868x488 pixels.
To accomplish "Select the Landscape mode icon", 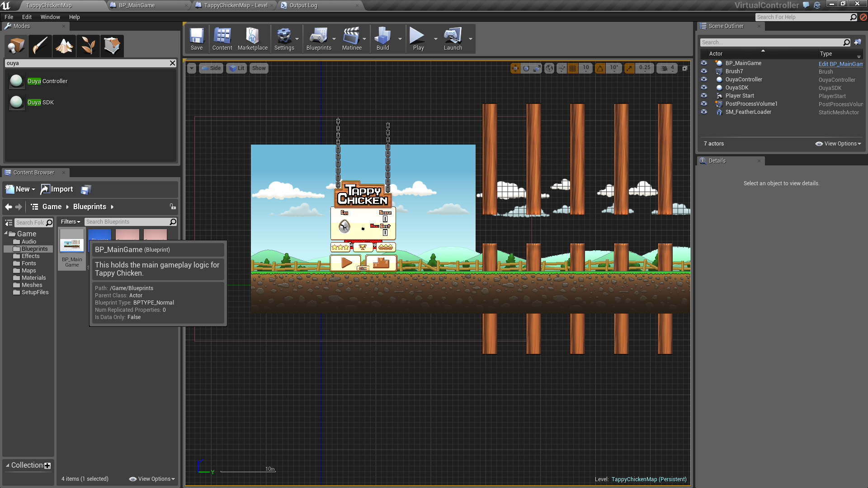I will click(64, 46).
